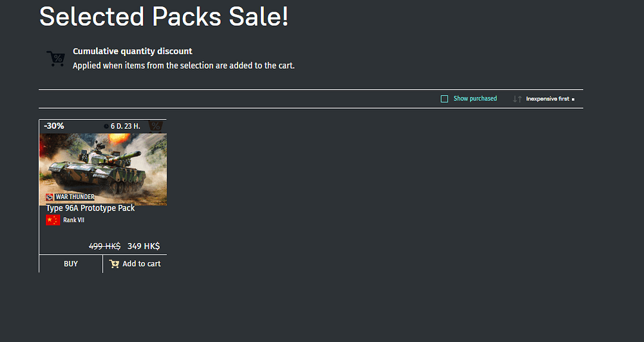
Task: Click the cart icon in Add to cart
Action: pyautogui.click(x=114, y=264)
